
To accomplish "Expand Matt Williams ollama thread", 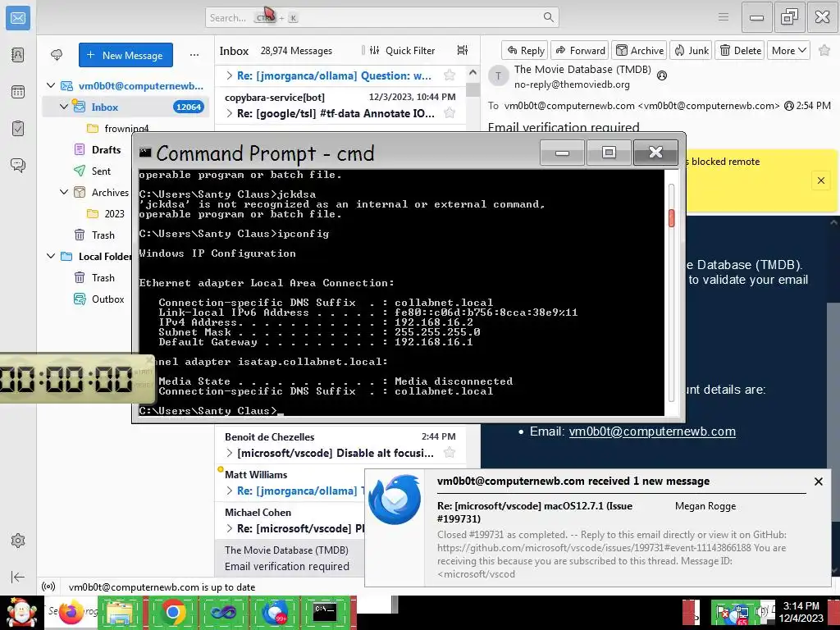I will [x=230, y=491].
